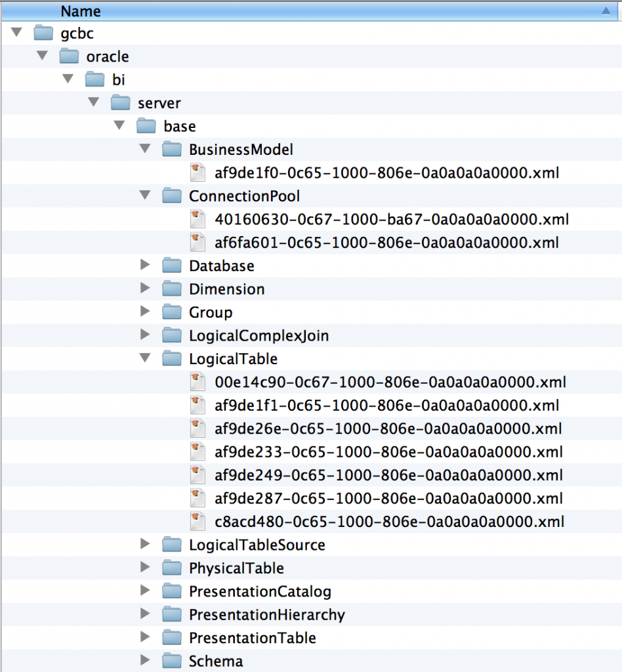Collapse the BusinessModel folder
Image resolution: width=622 pixels, height=672 pixels.
[145, 149]
